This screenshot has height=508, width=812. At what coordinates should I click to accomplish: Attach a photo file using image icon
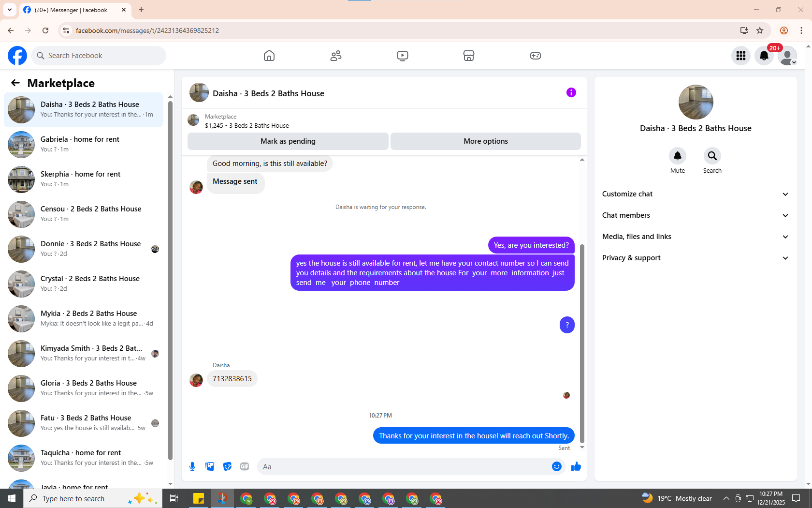tap(210, 466)
